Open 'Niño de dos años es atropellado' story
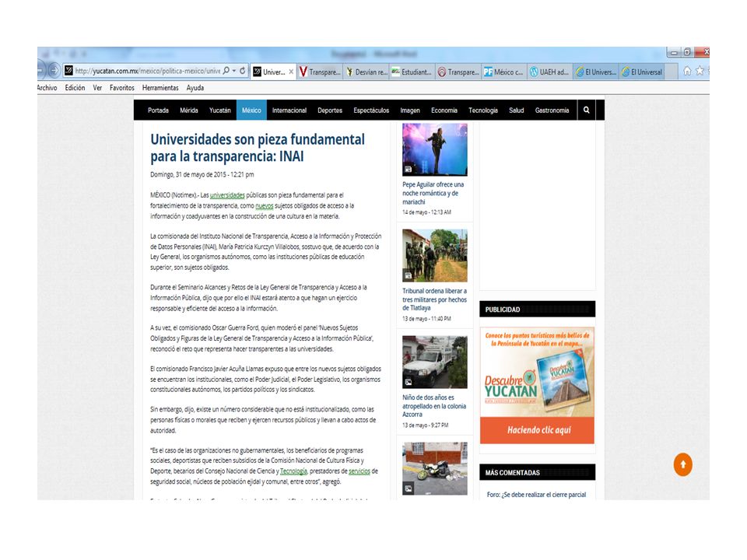The width and height of the screenshot is (747, 560). pos(434,406)
